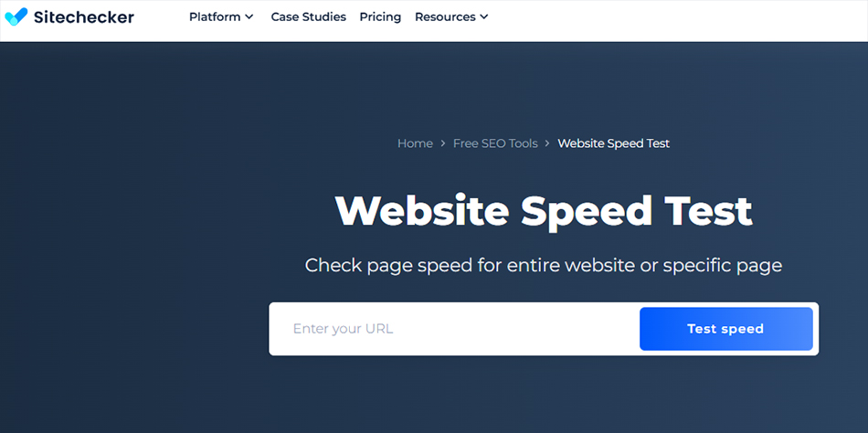This screenshot has width=868, height=433.
Task: Open the Resources menu
Action: (x=445, y=17)
